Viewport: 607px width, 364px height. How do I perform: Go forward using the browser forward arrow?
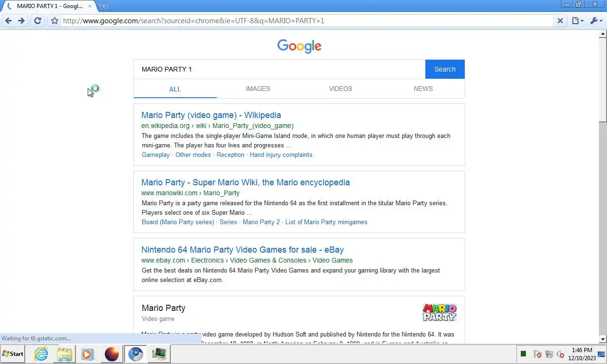click(x=21, y=21)
